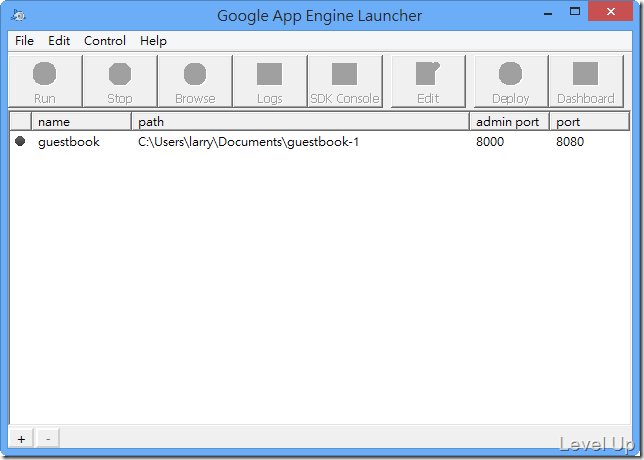Click the admin port column header
644x460 pixels.
point(510,122)
